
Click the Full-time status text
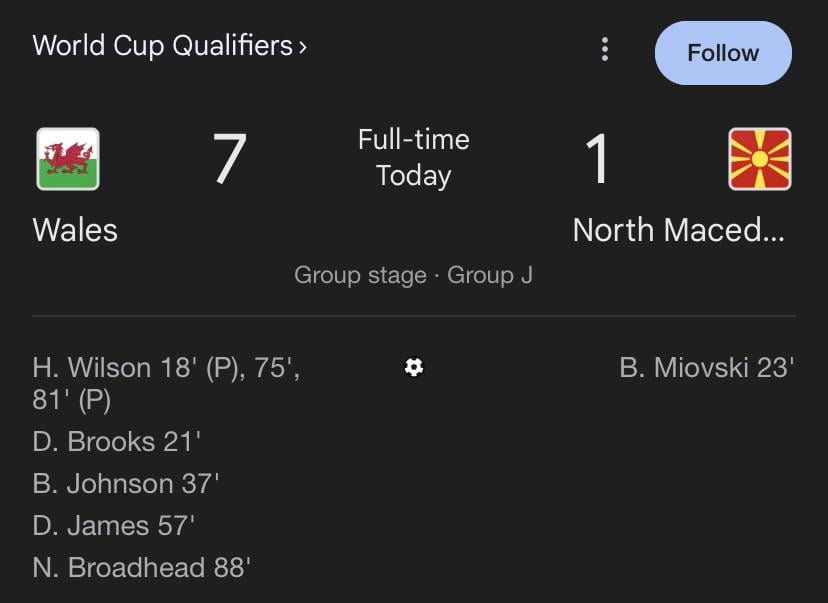coord(414,139)
